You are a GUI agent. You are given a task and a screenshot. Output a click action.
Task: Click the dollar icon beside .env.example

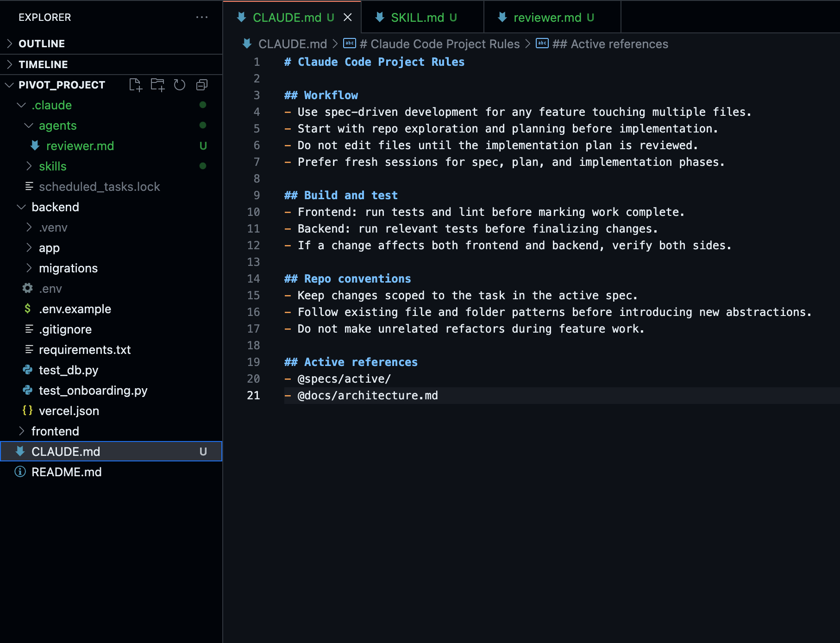pyautogui.click(x=28, y=309)
